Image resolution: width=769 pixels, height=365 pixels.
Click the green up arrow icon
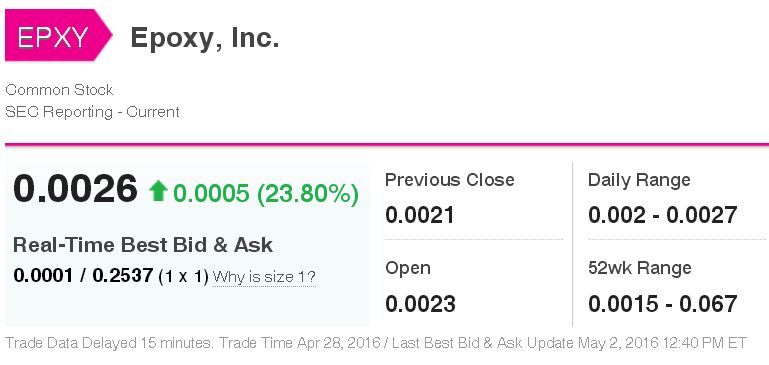click(x=158, y=191)
